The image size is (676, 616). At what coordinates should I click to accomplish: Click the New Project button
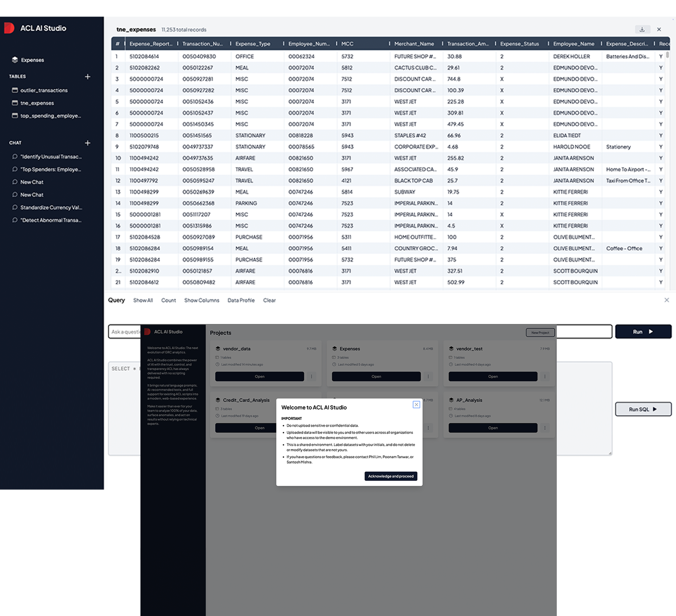point(540,333)
